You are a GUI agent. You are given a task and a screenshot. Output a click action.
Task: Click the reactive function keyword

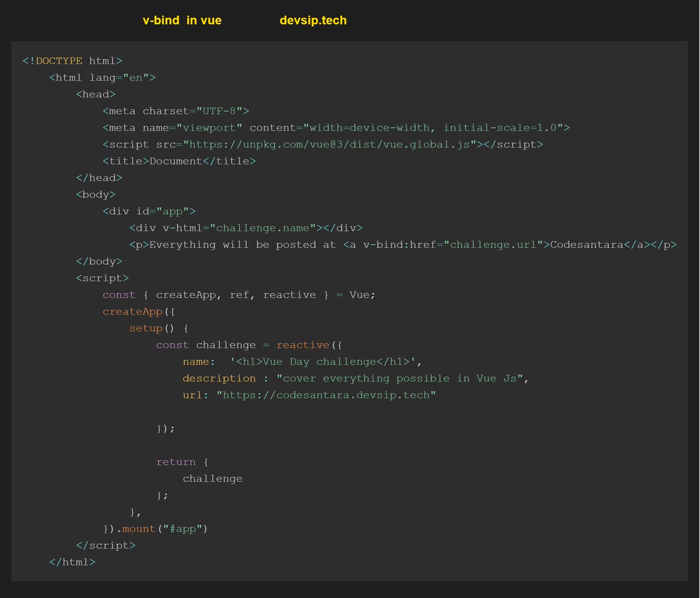[303, 344]
